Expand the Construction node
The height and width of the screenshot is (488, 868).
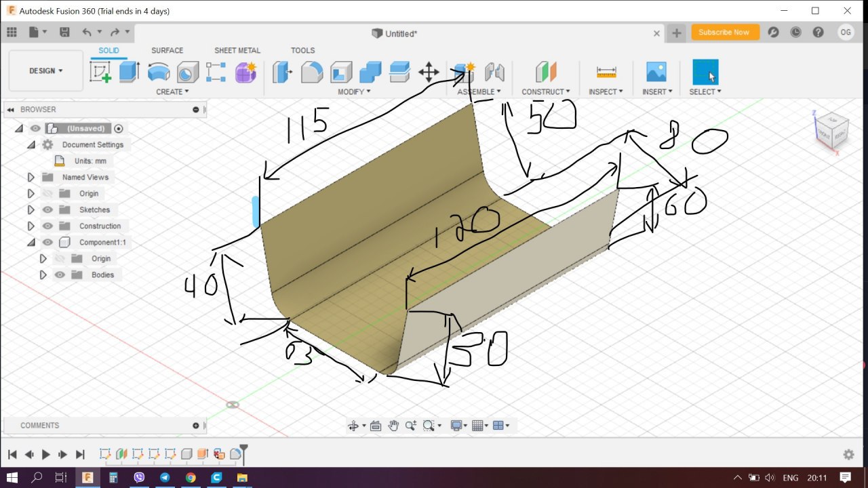pos(31,226)
